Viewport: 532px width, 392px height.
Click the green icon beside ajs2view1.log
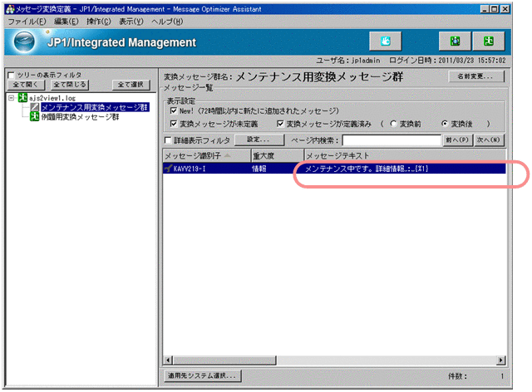tap(22, 97)
